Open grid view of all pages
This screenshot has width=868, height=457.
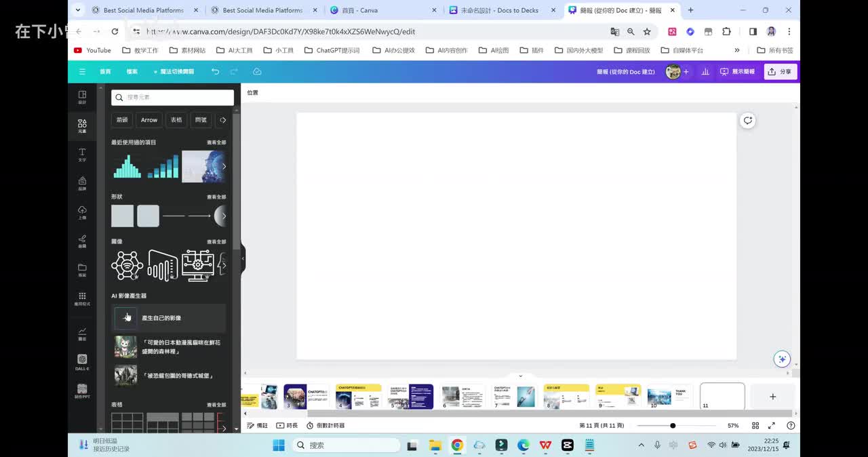(x=755, y=426)
